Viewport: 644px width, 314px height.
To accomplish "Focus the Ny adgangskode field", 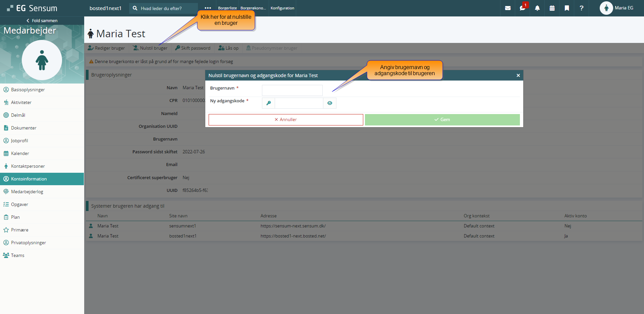I will [x=299, y=103].
